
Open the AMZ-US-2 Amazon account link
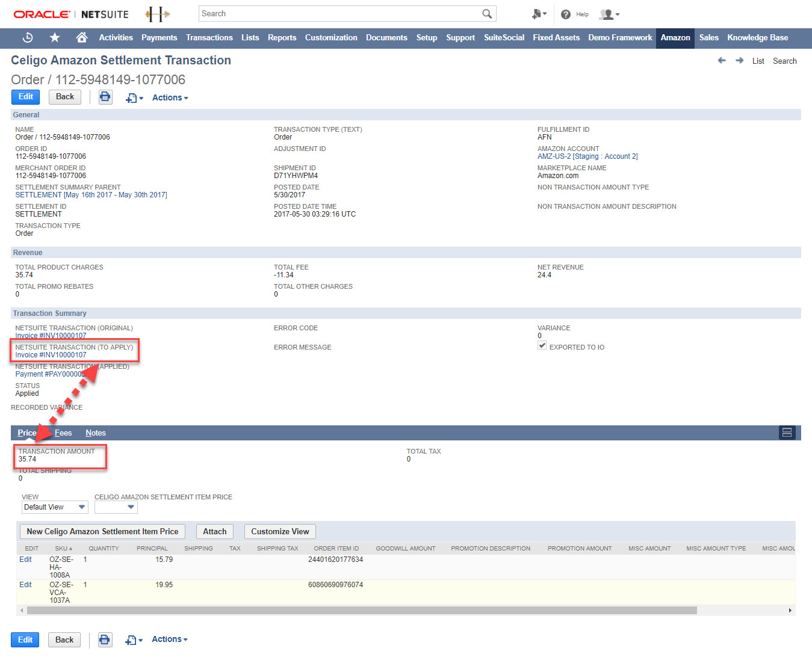pos(587,156)
